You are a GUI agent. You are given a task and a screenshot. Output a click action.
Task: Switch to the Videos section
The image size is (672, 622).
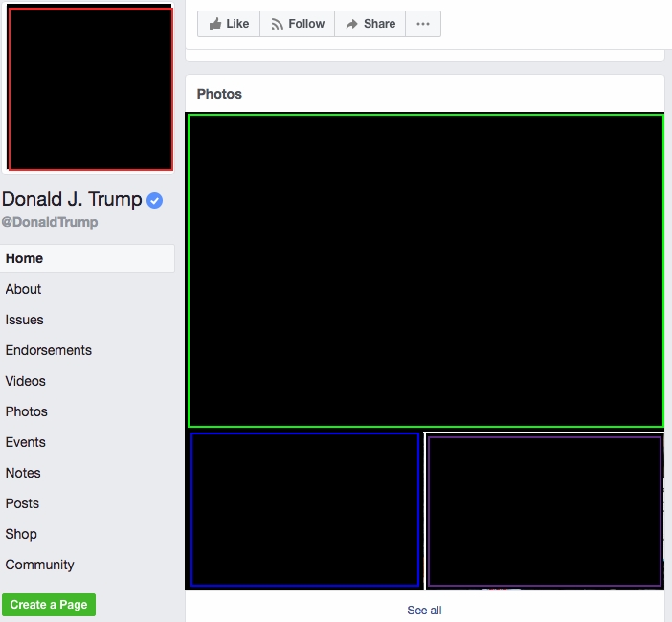tap(25, 381)
